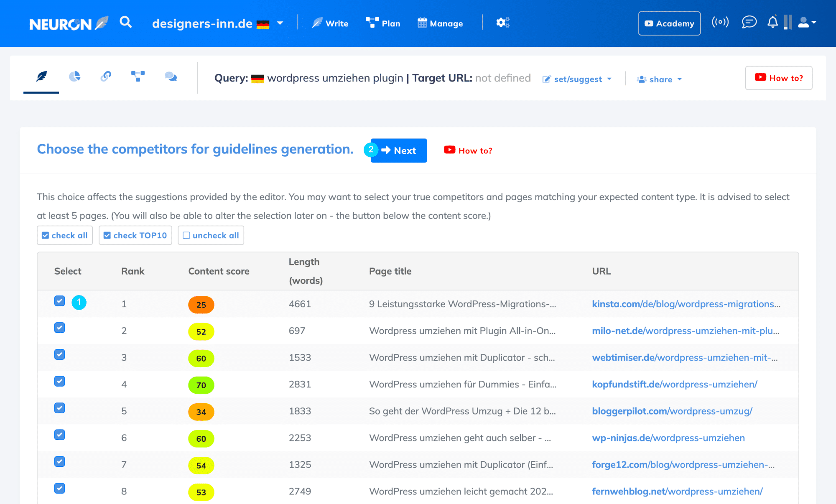Click top-right How to? video button

tap(779, 78)
